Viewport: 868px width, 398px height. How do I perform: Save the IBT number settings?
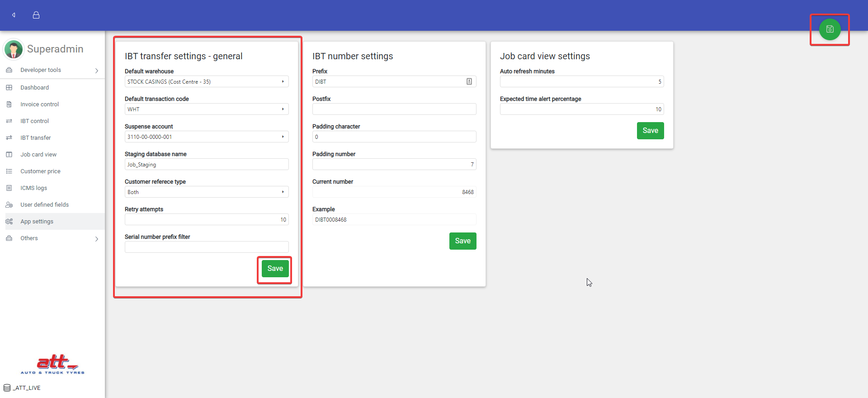462,241
